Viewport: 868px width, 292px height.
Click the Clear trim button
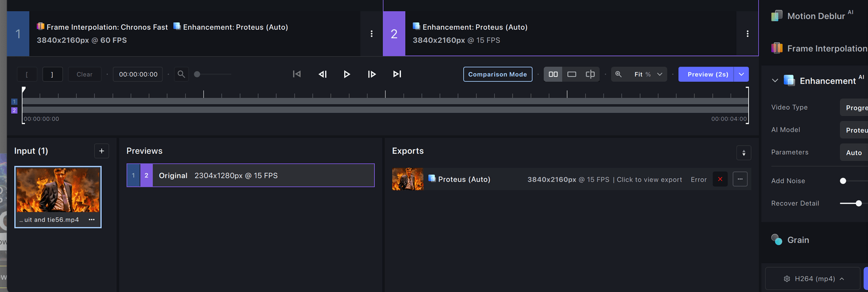[84, 75]
